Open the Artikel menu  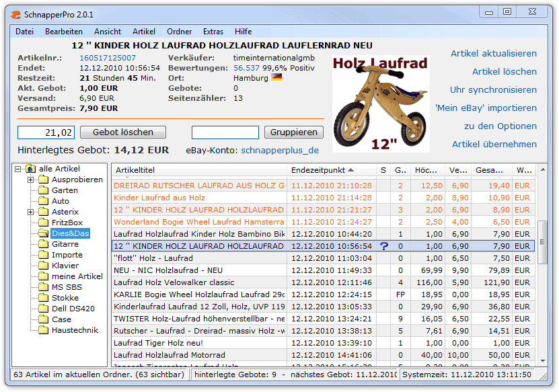143,32
